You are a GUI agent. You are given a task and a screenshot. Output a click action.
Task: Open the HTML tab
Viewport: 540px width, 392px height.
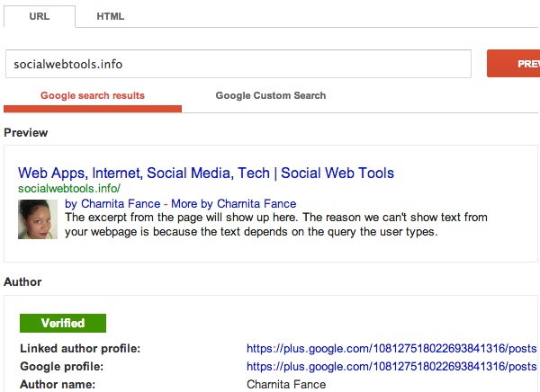[x=111, y=16]
